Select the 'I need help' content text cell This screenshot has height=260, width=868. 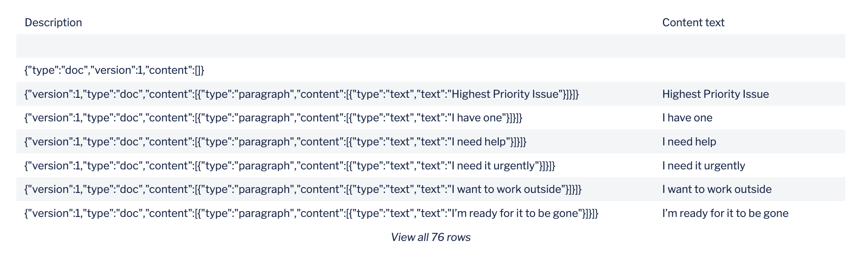[689, 142]
